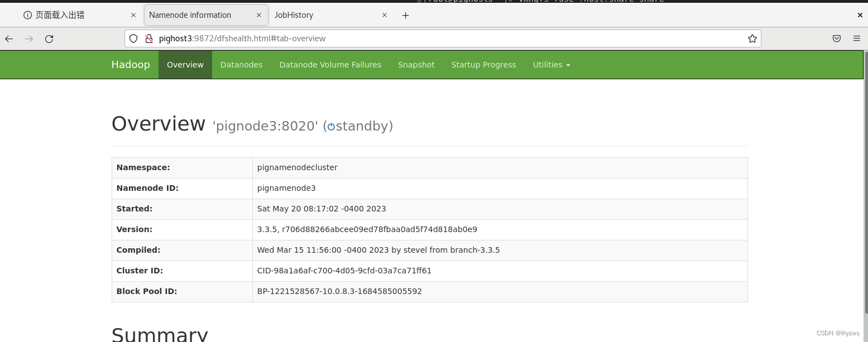The height and width of the screenshot is (342, 868).
Task: Expand the Utilities dropdown
Action: tap(552, 65)
